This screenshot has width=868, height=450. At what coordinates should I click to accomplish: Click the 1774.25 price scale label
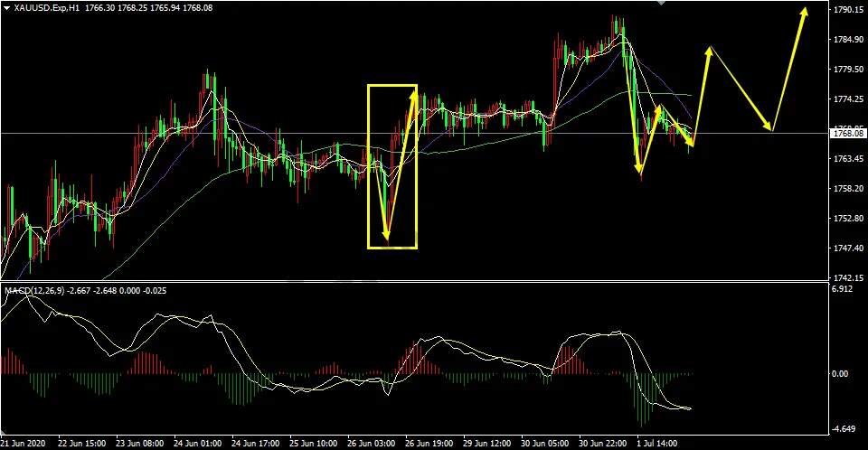[848, 99]
